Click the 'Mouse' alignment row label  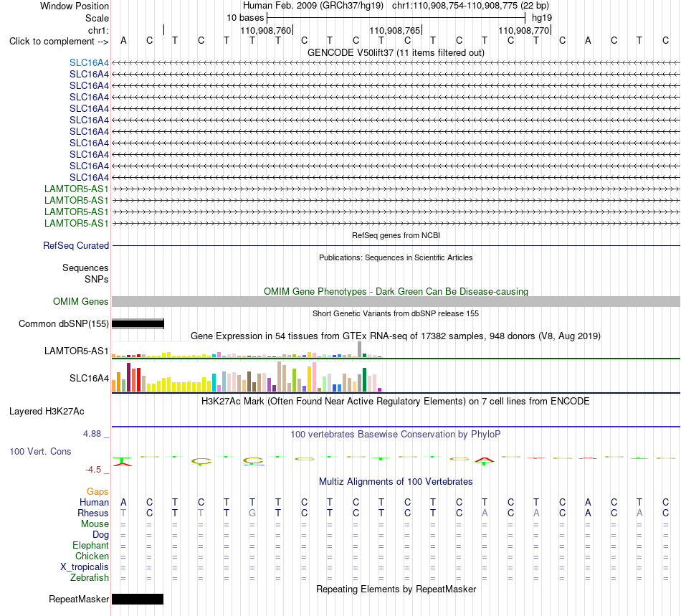[x=95, y=524]
